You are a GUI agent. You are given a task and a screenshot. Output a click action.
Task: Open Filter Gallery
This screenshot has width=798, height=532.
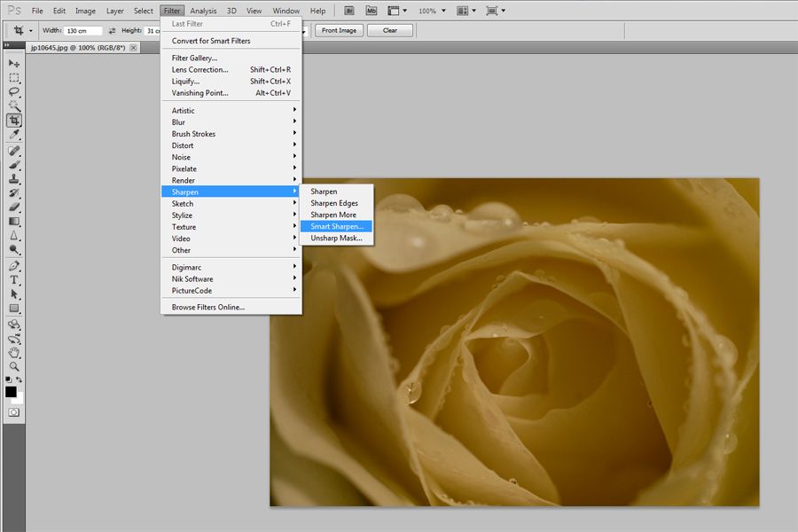tap(231, 58)
